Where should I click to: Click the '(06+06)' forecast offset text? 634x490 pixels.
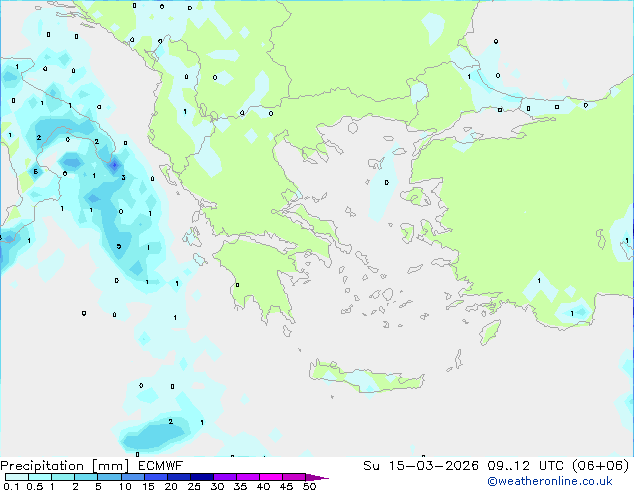601,466
